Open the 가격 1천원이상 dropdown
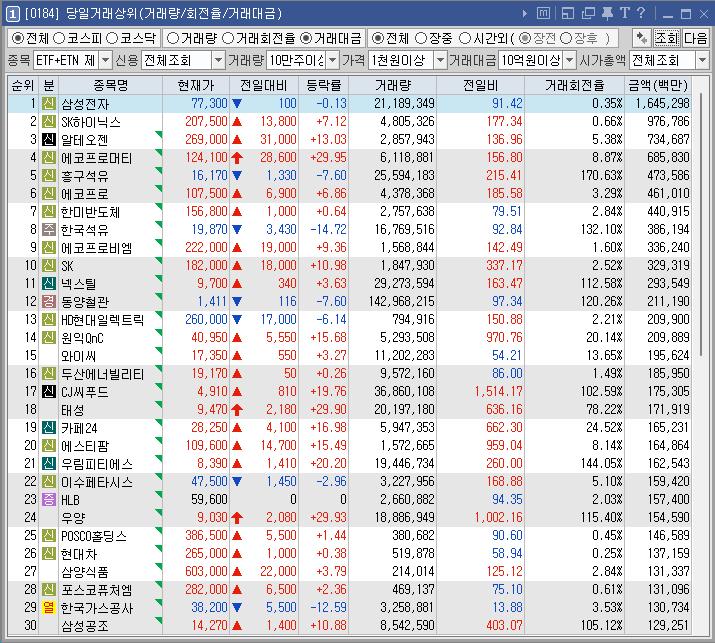The image size is (715, 643). coord(440,60)
